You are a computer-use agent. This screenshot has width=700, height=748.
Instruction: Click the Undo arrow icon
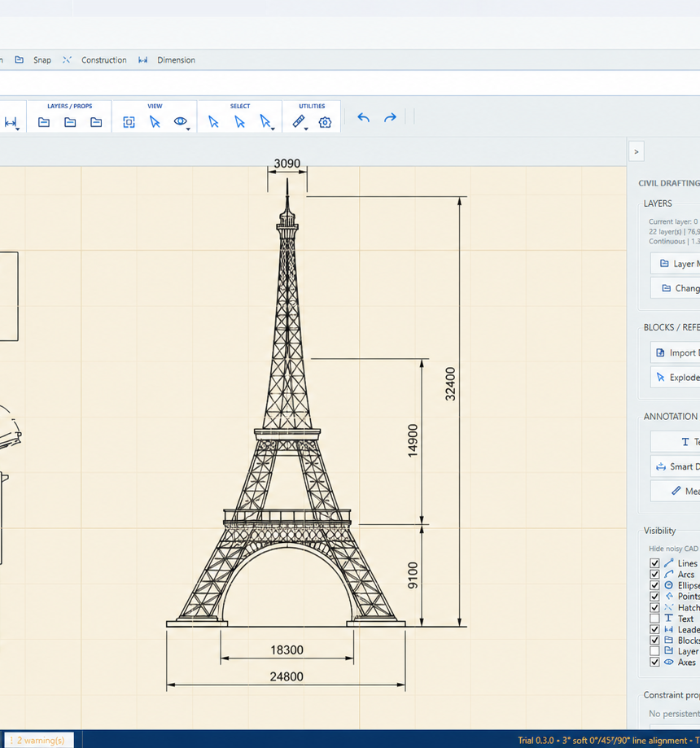tap(364, 117)
